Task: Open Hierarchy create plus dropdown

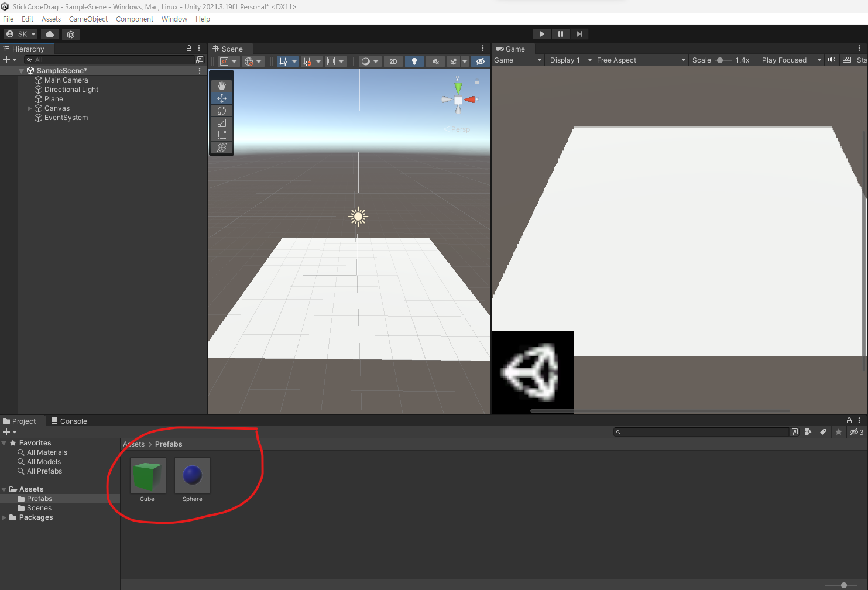Action: pyautogui.click(x=10, y=60)
